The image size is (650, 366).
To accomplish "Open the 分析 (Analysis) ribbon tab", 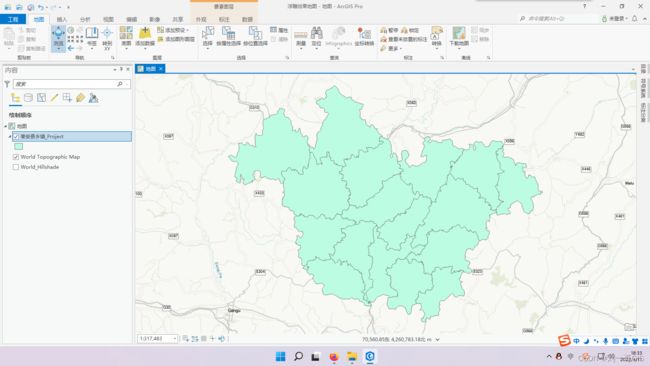I will click(x=85, y=19).
